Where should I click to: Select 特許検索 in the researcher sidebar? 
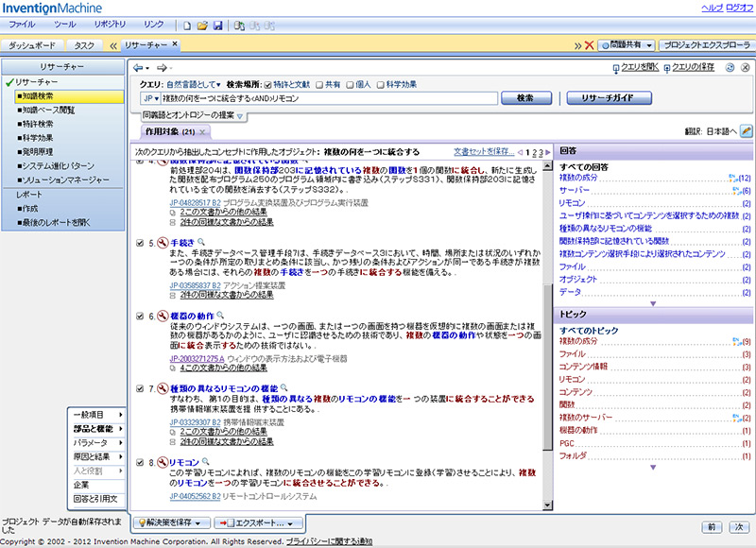click(x=38, y=124)
